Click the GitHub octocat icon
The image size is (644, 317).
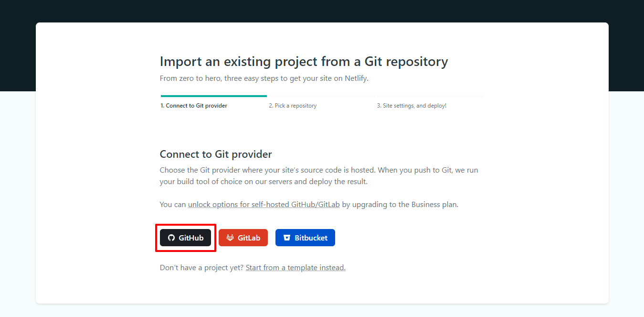171,238
